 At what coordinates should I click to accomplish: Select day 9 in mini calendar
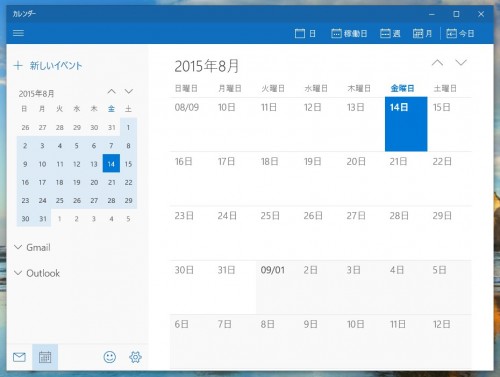[25, 164]
